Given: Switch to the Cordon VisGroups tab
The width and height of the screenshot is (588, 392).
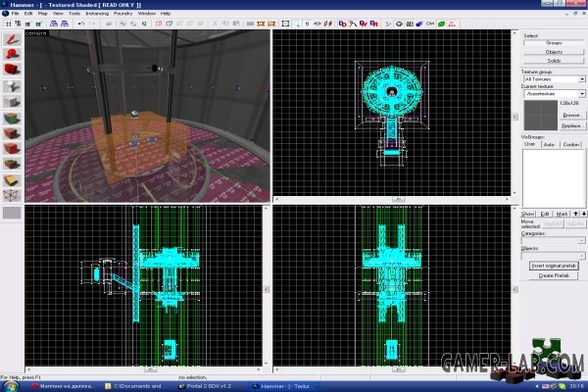Looking at the screenshot, I should tap(570, 144).
